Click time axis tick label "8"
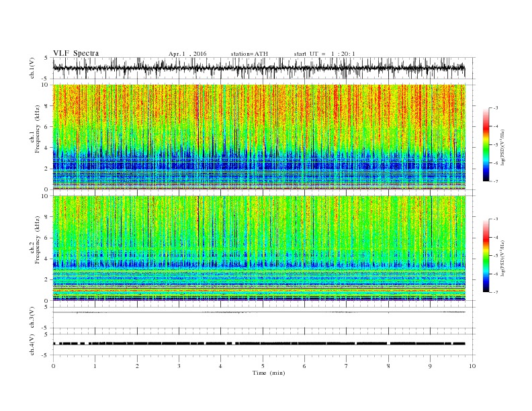The image size is (532, 411). click(x=388, y=366)
